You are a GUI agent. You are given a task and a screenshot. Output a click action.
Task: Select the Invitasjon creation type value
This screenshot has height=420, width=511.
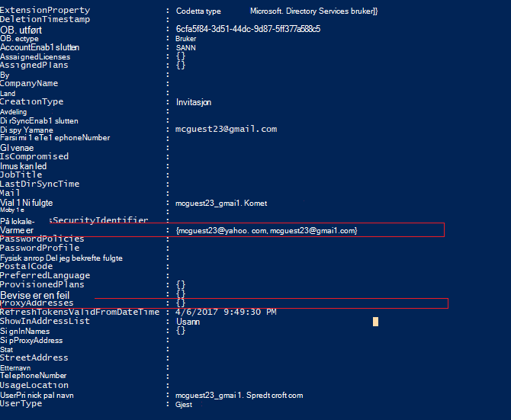pos(194,102)
